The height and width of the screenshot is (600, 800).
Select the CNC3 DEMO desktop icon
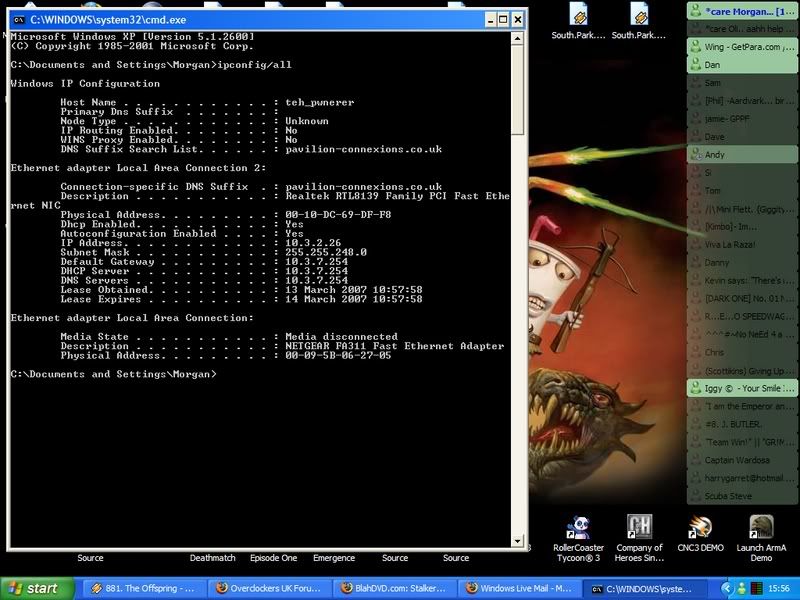point(700,534)
